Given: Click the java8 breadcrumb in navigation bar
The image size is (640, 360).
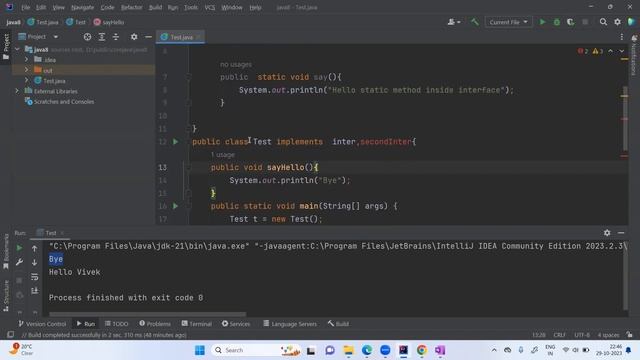Looking at the screenshot, I should (x=13, y=22).
